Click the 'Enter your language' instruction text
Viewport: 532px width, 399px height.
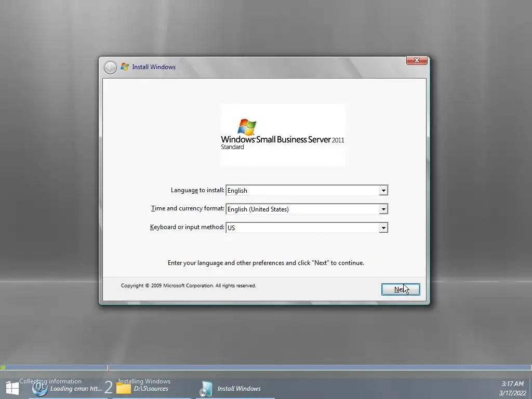pos(265,263)
